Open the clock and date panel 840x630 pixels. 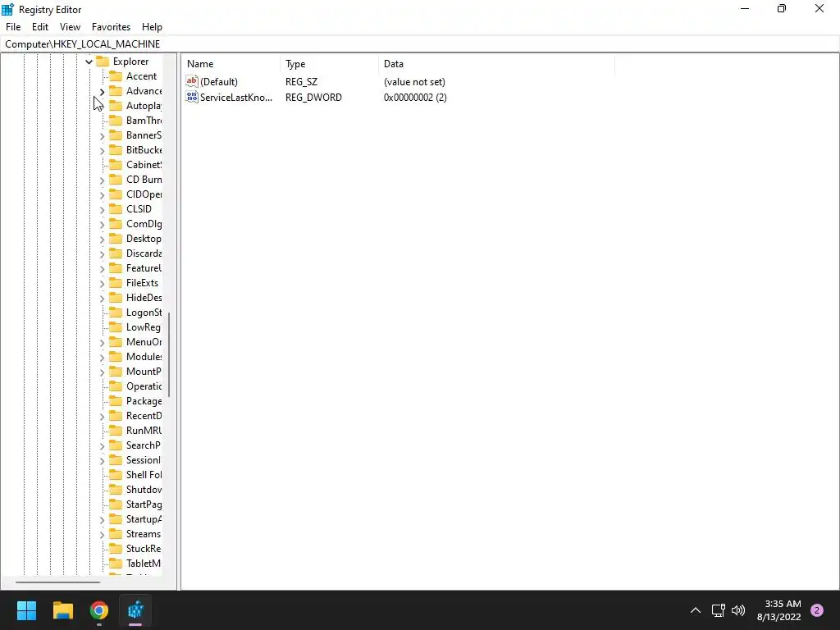coord(779,610)
